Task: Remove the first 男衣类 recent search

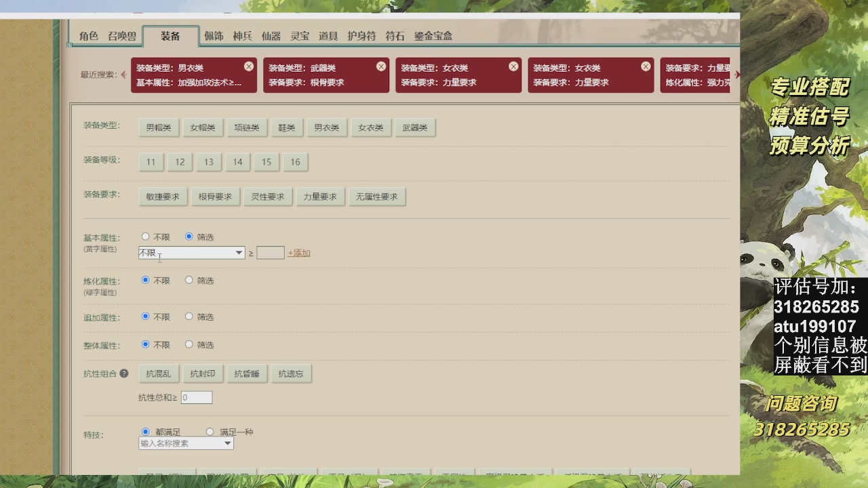Action: (249, 66)
